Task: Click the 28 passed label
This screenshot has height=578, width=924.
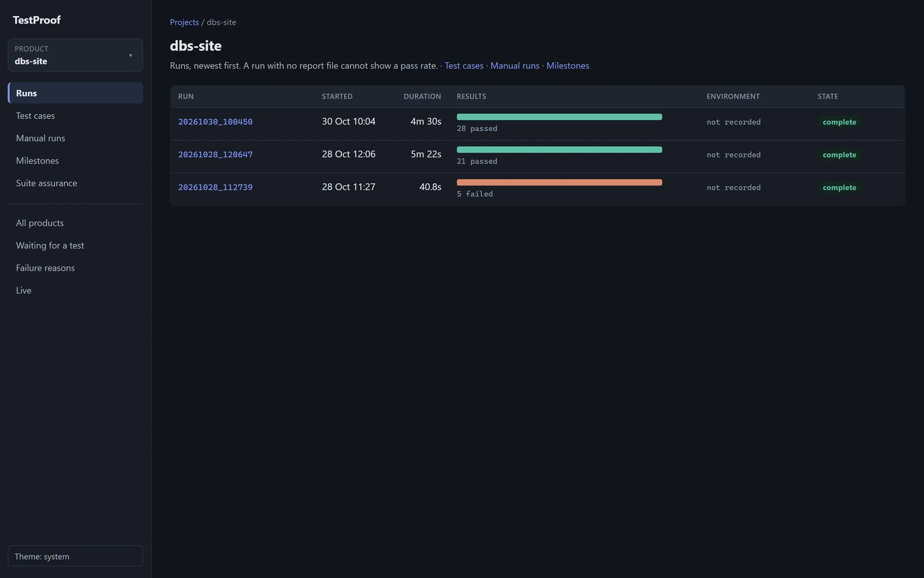Action: (x=477, y=129)
